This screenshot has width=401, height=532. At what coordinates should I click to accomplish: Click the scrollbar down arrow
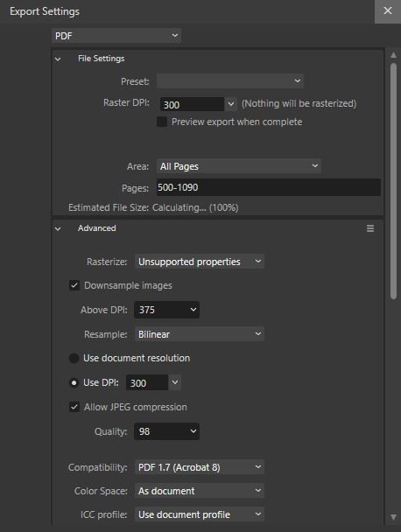pos(393,517)
